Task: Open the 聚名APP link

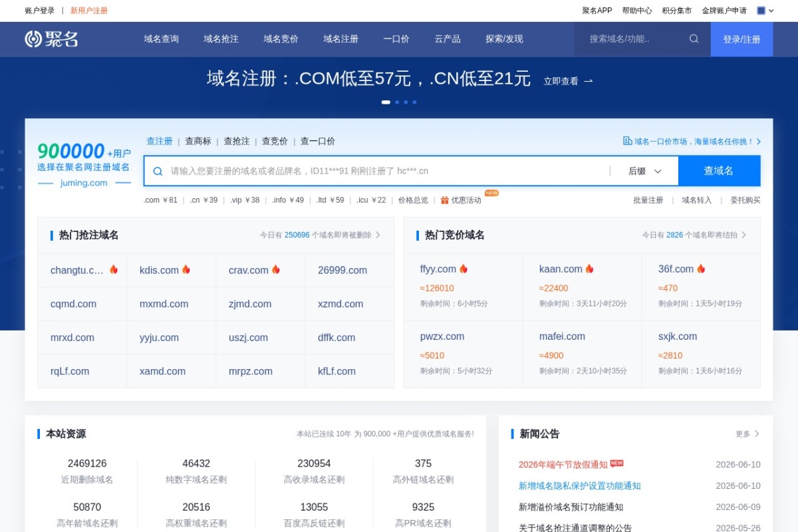Action: (x=597, y=11)
